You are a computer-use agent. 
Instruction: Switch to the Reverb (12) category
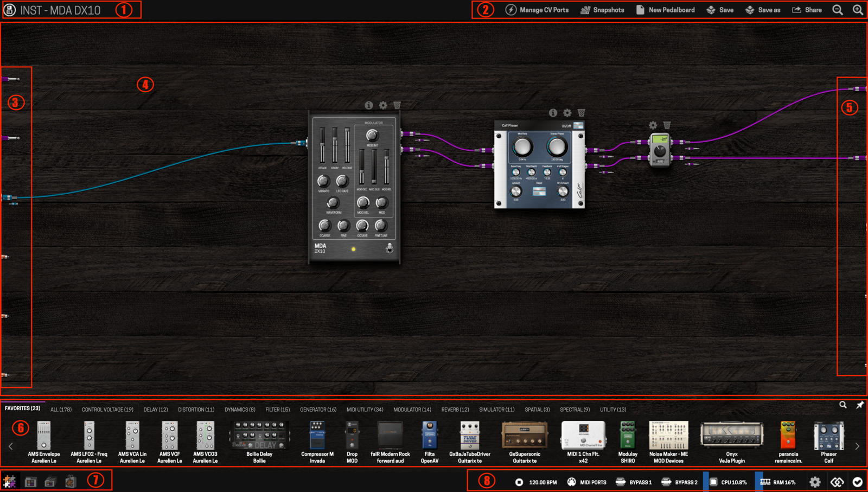[x=455, y=410]
